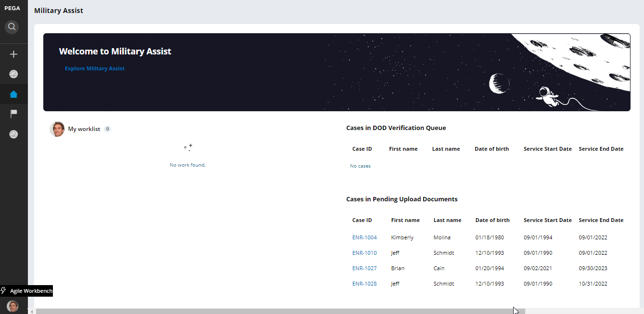Image resolution: width=644 pixels, height=314 pixels.
Task: Click the round icon just above Home
Action: pos(13,74)
